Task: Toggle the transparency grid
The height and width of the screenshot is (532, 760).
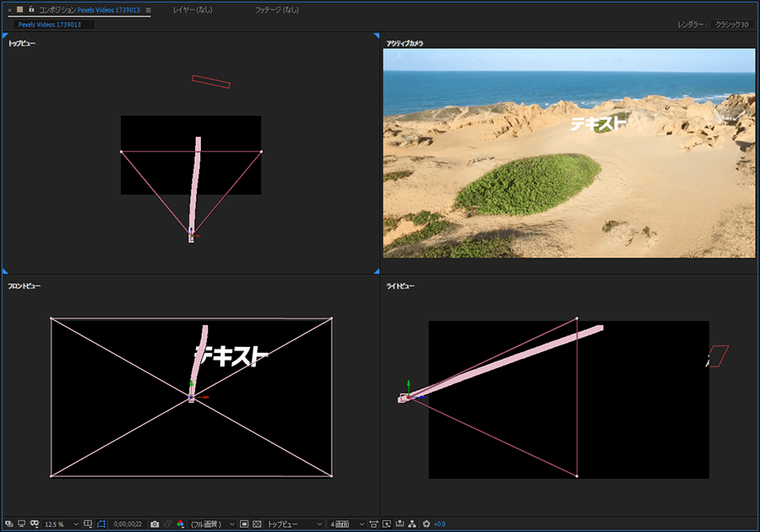Action: (258, 524)
